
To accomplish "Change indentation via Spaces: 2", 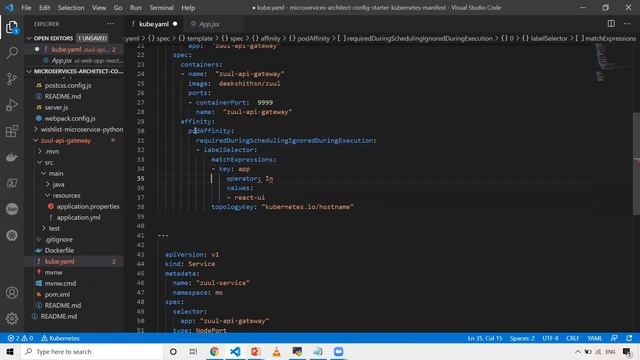I will (x=522, y=338).
